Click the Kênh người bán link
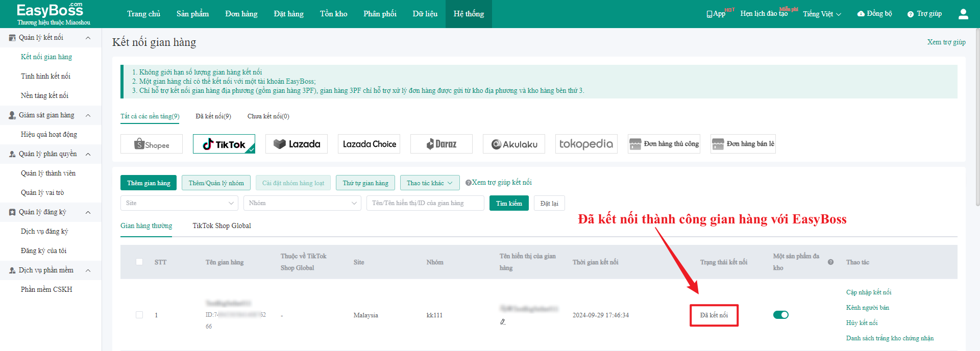 click(868, 308)
